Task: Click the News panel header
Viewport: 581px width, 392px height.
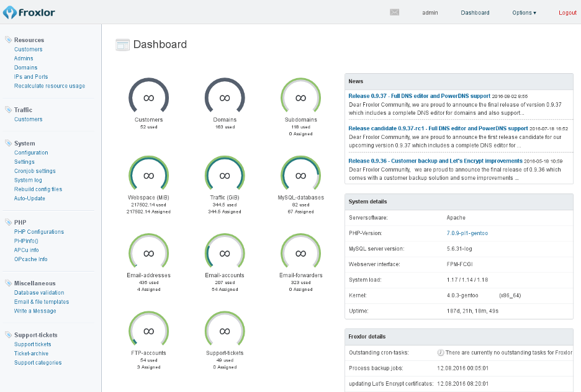Action: 459,81
